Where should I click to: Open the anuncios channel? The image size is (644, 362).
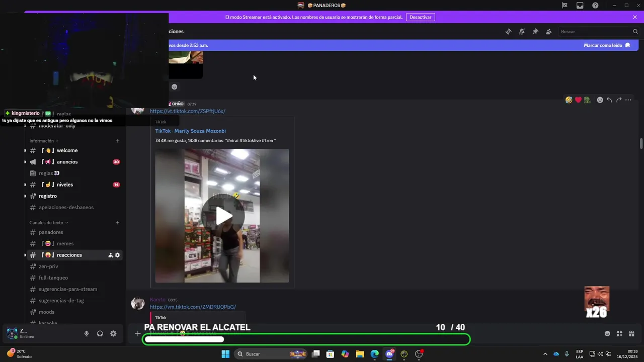click(74, 162)
